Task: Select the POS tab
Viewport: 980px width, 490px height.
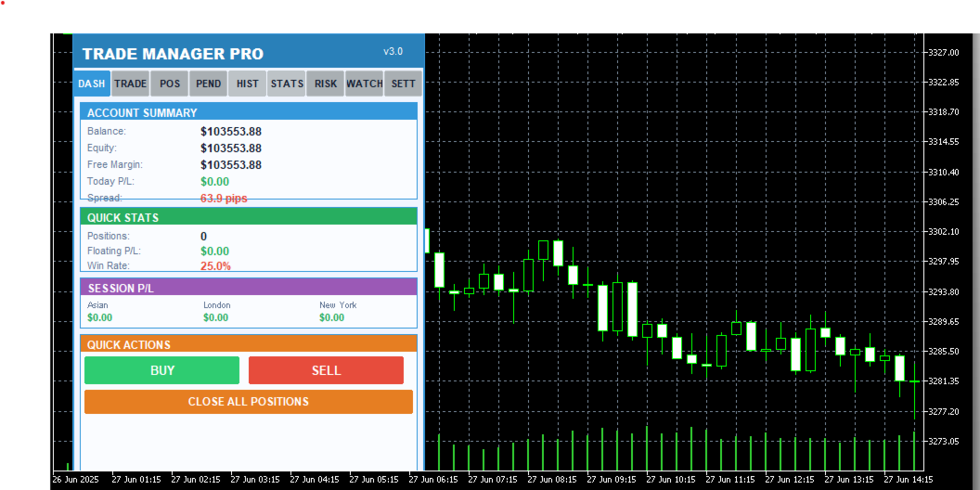Action: (170, 84)
